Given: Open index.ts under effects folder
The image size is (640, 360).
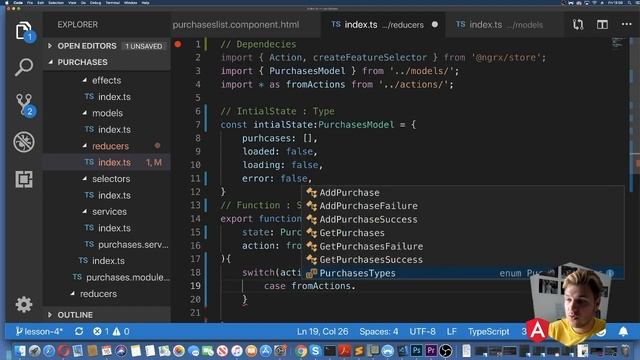Looking at the screenshot, I should coord(107,97).
